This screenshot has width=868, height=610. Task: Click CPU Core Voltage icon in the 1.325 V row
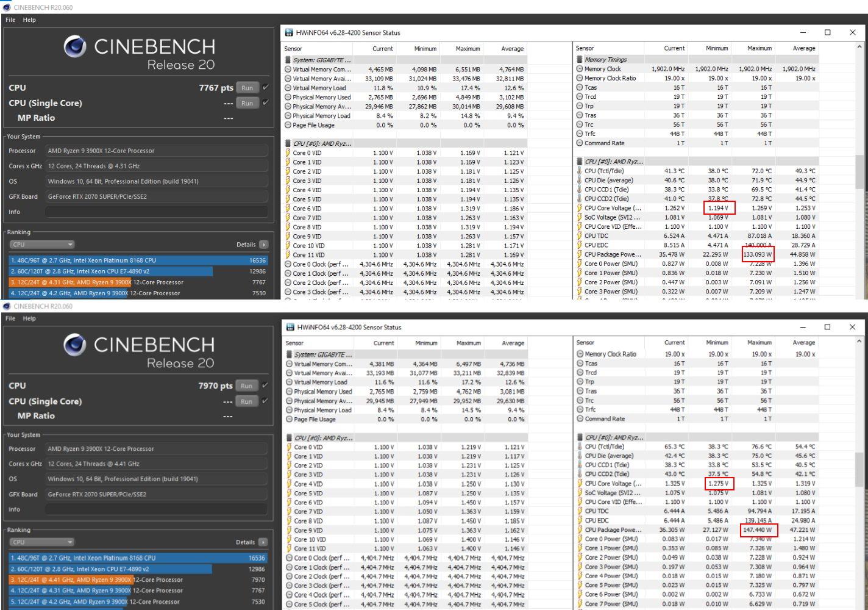coord(579,484)
